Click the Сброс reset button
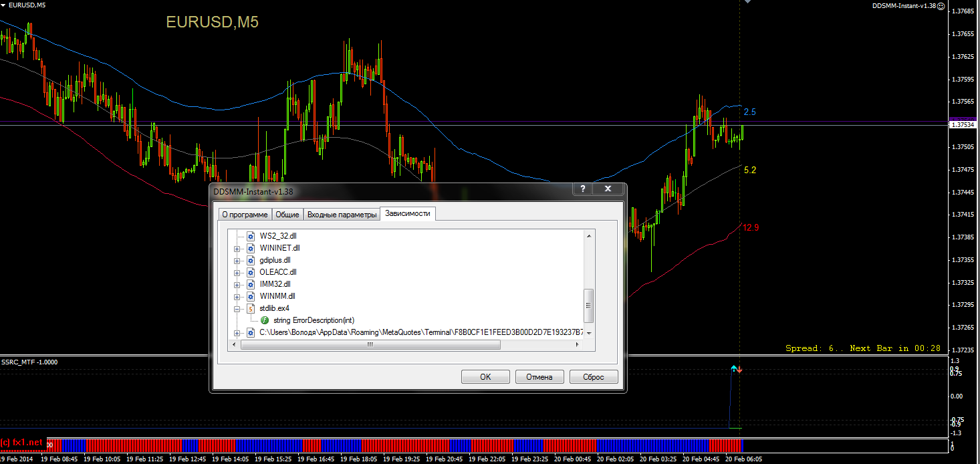 coord(594,377)
